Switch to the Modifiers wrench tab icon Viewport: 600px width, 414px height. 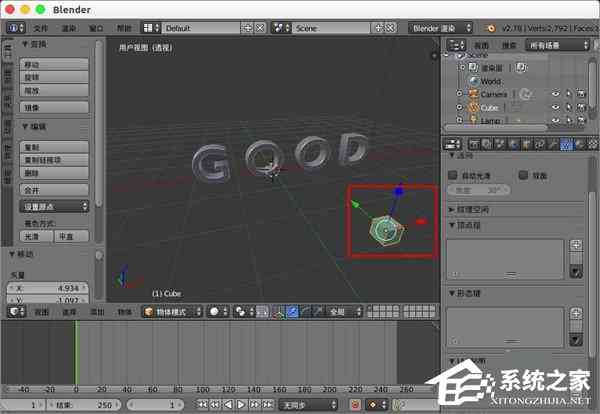[x=553, y=144]
